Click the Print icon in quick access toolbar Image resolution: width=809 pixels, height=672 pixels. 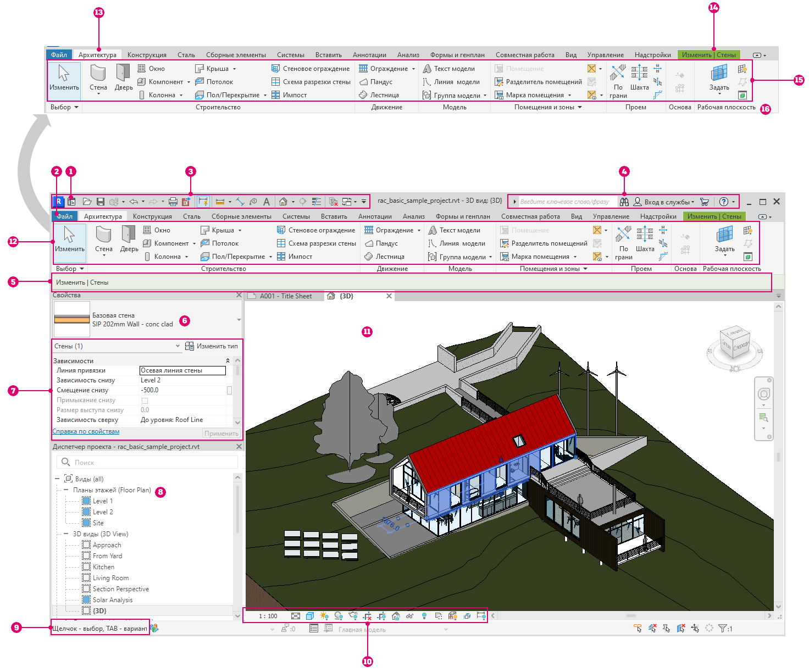(x=173, y=202)
